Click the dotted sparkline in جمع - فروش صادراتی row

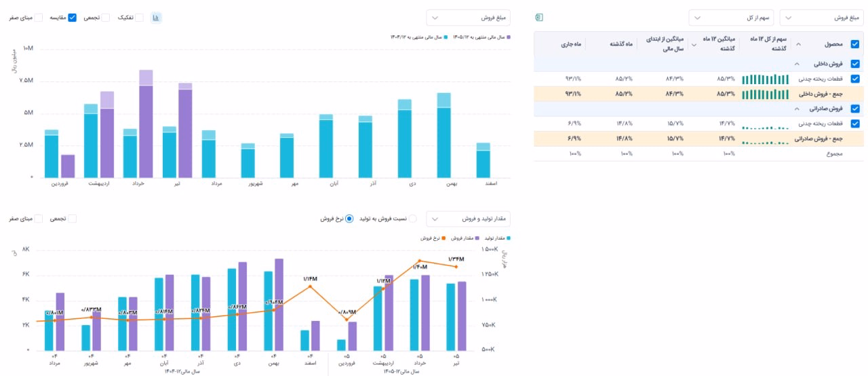765,142
